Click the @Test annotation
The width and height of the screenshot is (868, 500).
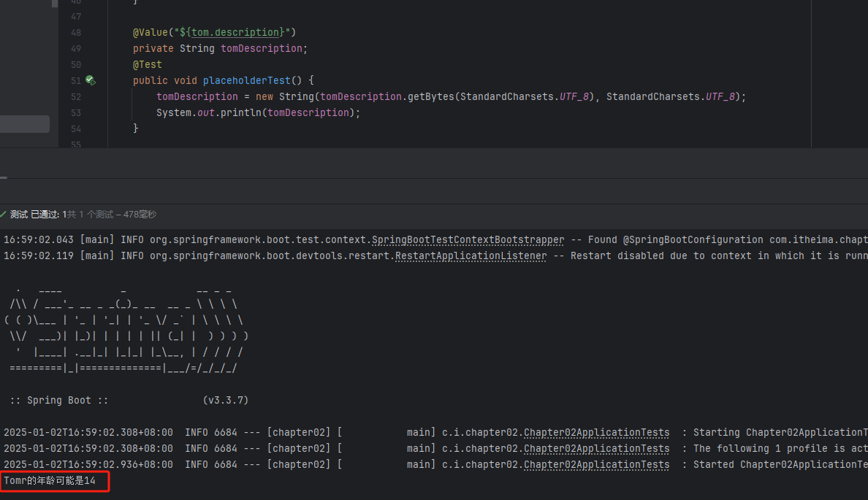pyautogui.click(x=148, y=64)
